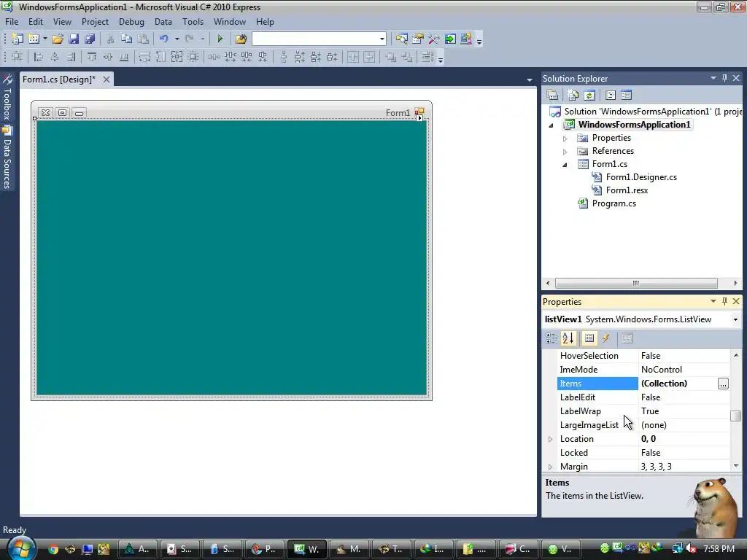Click the Save icon in the toolbar
747x560 pixels.
click(74, 39)
